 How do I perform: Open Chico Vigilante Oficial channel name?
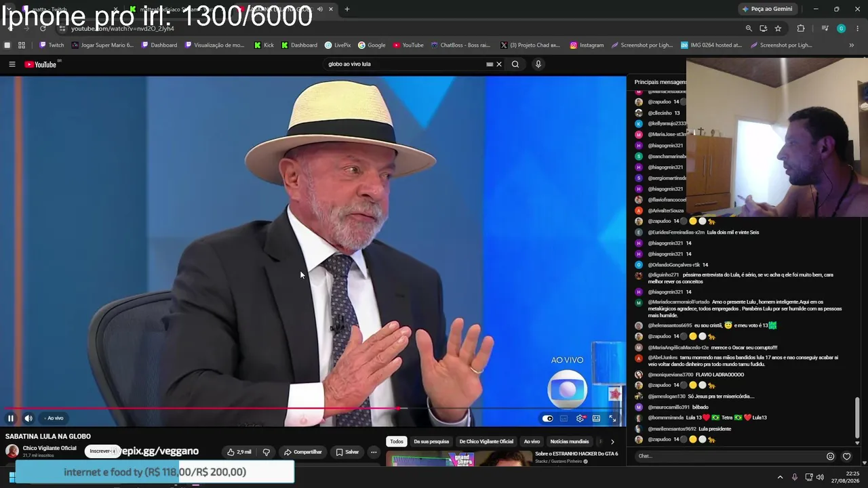tap(50, 448)
